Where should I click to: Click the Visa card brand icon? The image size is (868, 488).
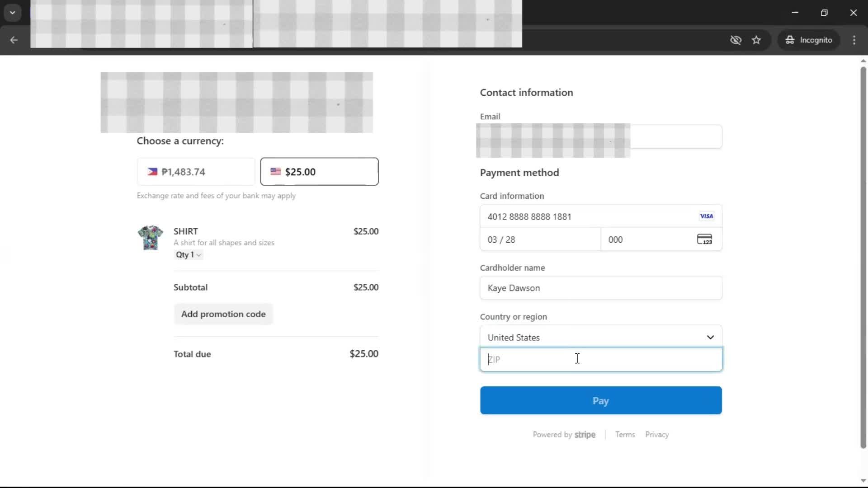pyautogui.click(x=706, y=216)
